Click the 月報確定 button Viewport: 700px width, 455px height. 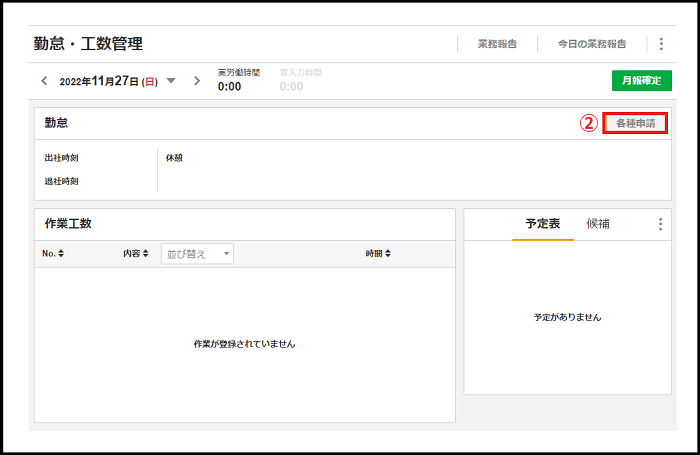642,80
